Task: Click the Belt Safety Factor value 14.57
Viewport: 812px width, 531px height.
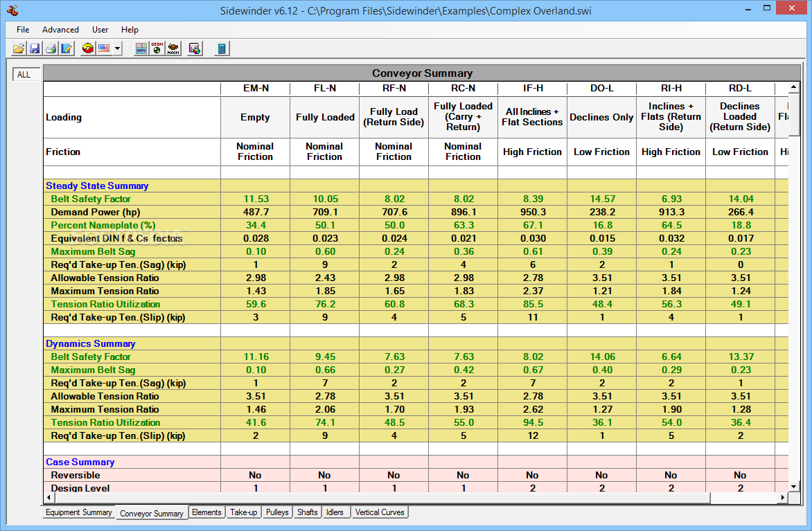Action: point(602,199)
